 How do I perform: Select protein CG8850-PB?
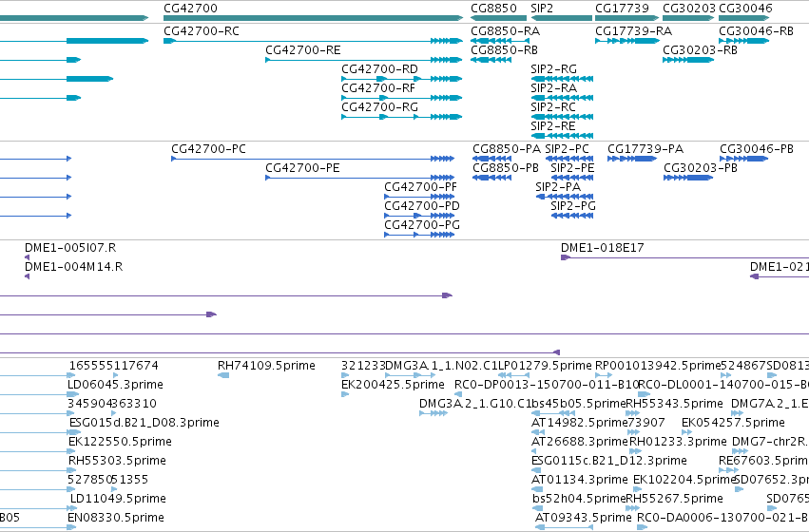[x=492, y=178]
